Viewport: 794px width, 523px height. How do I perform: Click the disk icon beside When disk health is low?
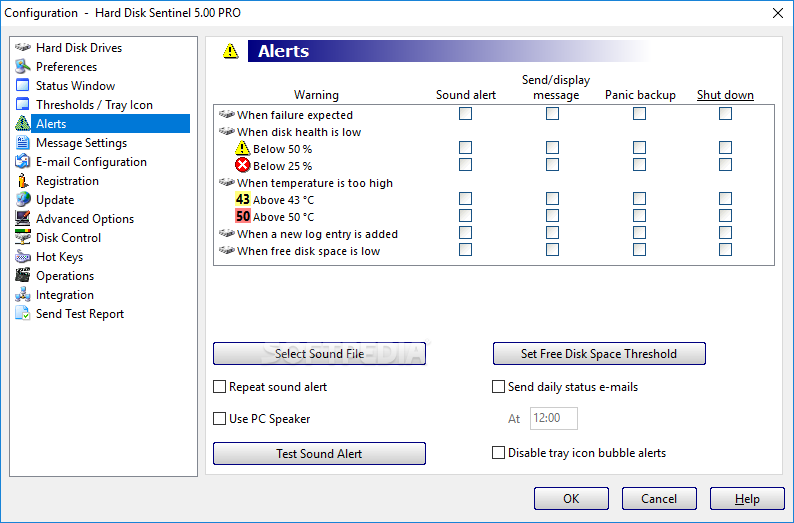(226, 132)
